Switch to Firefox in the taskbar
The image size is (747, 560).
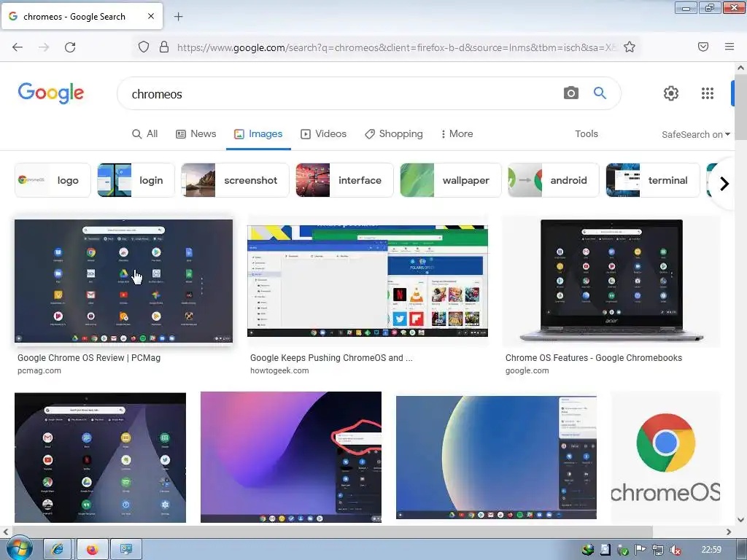(x=92, y=550)
